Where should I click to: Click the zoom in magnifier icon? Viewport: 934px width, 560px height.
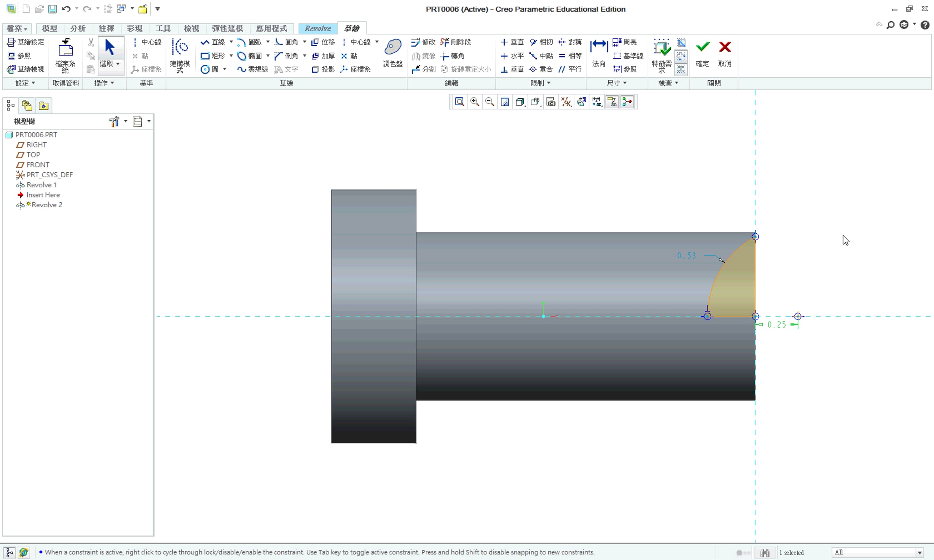pos(474,102)
